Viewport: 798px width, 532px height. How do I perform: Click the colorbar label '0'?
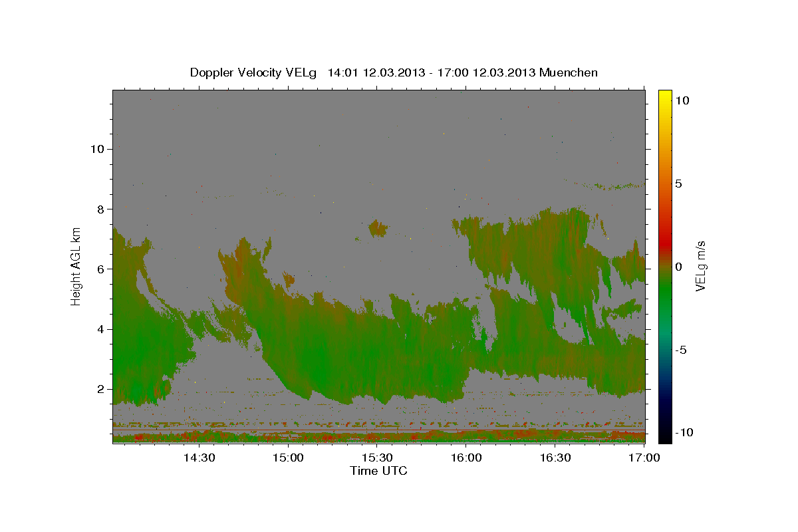pos(679,267)
